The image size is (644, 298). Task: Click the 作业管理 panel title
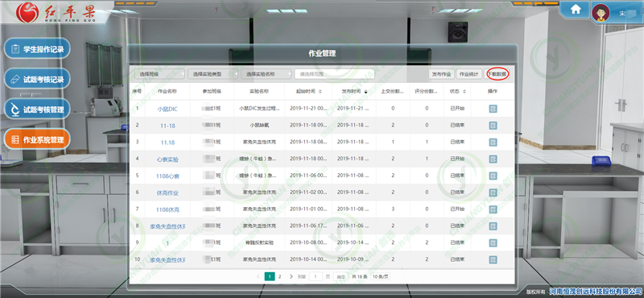(x=322, y=53)
